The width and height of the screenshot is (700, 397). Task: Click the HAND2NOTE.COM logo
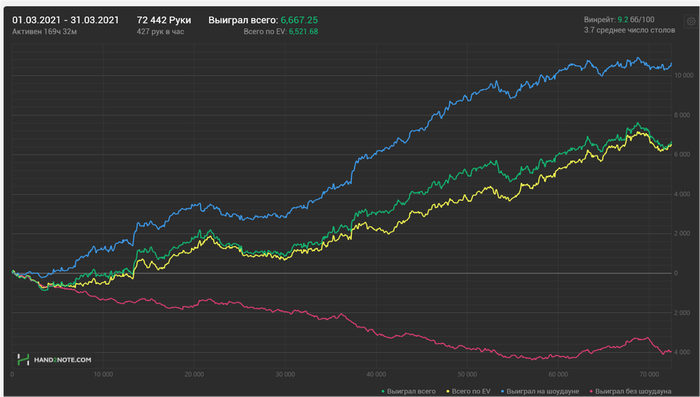[54, 359]
